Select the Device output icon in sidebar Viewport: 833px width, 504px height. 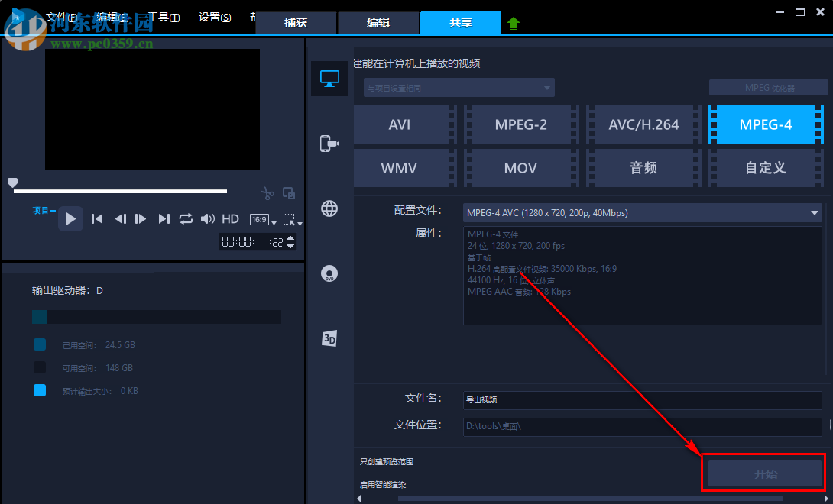[329, 144]
